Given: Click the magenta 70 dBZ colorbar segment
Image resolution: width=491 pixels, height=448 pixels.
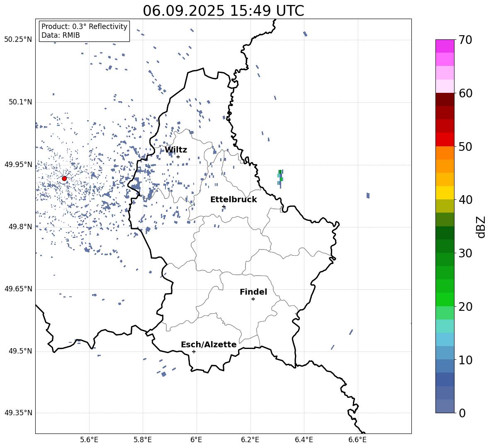Looking at the screenshot, I should coord(445,46).
